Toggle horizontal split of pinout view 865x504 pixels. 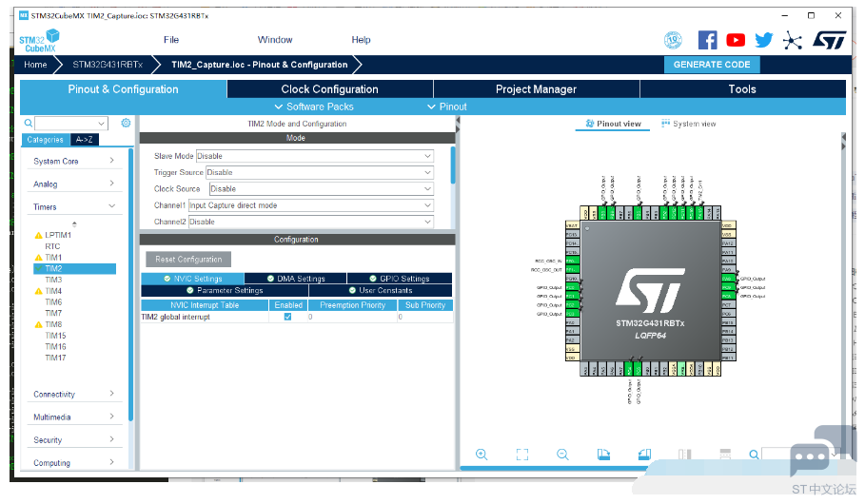coord(725,455)
